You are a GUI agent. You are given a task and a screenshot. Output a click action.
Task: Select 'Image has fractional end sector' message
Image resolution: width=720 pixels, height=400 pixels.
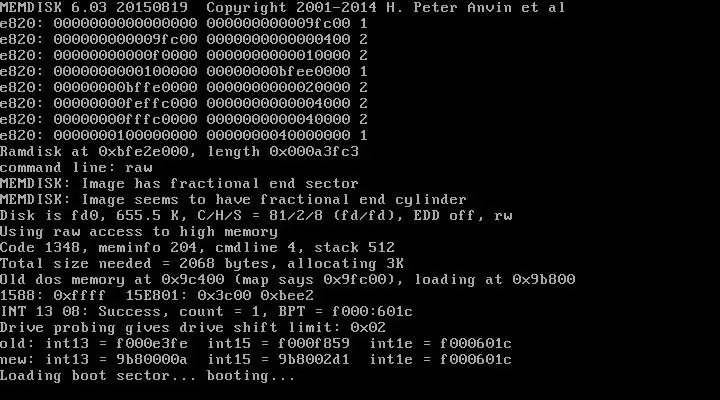220,184
